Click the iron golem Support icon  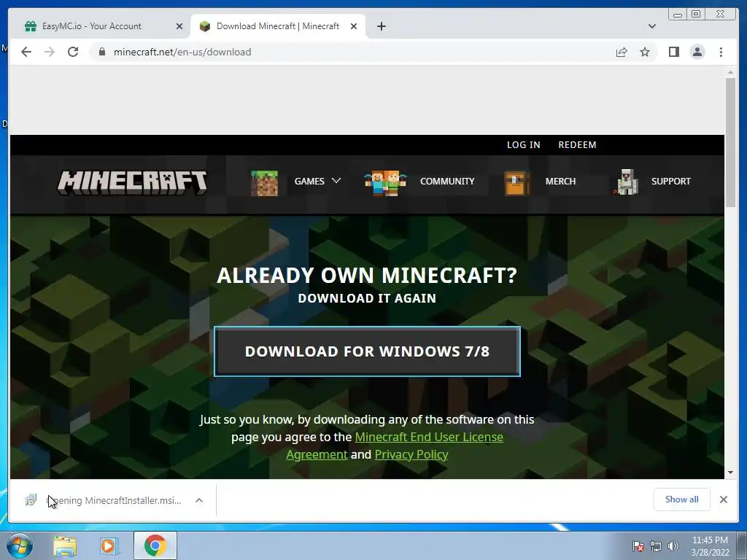click(x=626, y=182)
